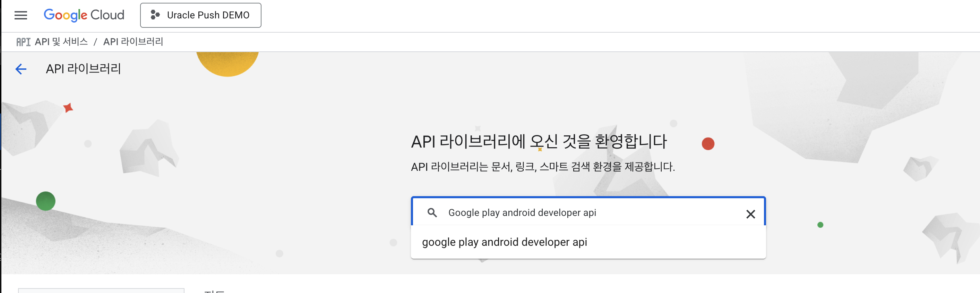Open the hamburger navigation menu
The image size is (980, 293).
(20, 15)
